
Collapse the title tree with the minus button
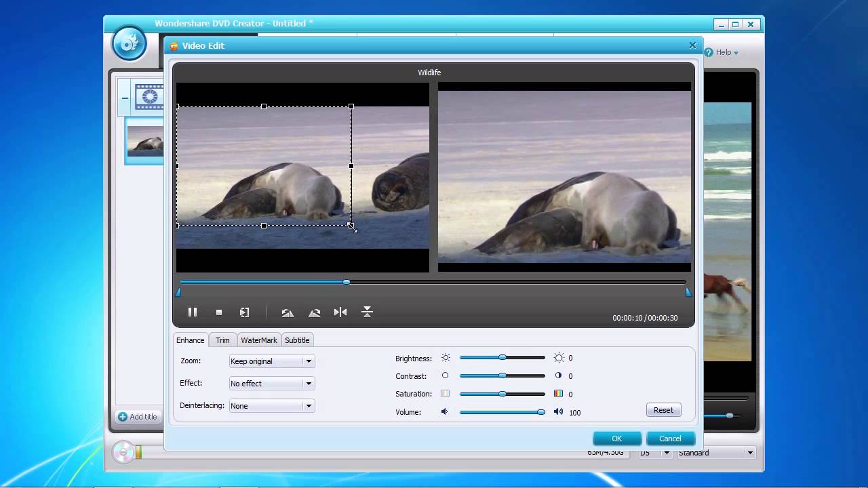tap(125, 98)
